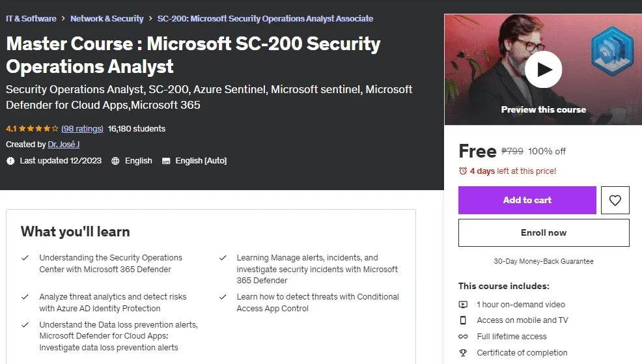Open instructor Dr. José J profile link
Viewport: 642px width, 364px height.
click(x=63, y=144)
